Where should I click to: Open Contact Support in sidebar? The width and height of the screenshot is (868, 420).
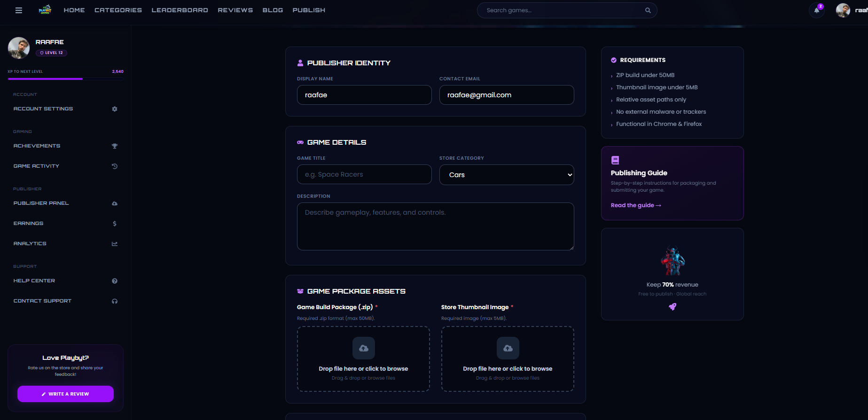(65, 301)
